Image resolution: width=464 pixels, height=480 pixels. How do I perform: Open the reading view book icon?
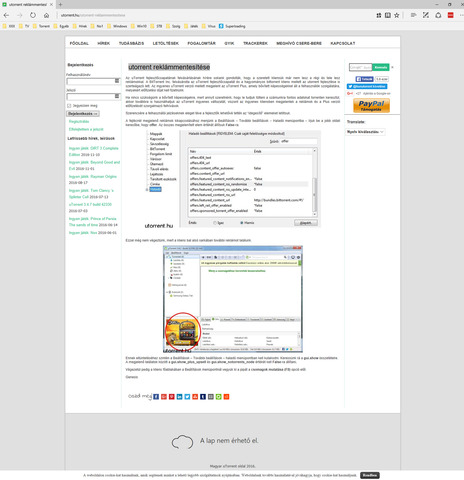[x=388, y=15]
